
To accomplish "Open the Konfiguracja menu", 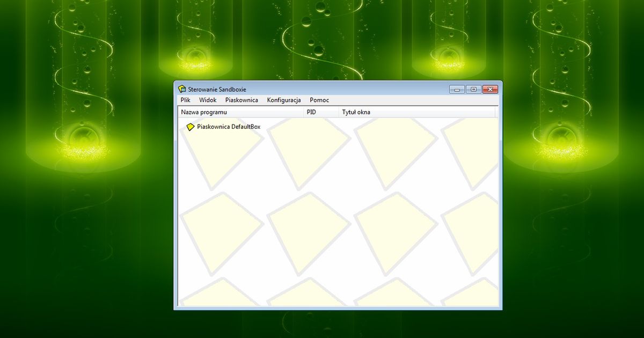I will (284, 100).
